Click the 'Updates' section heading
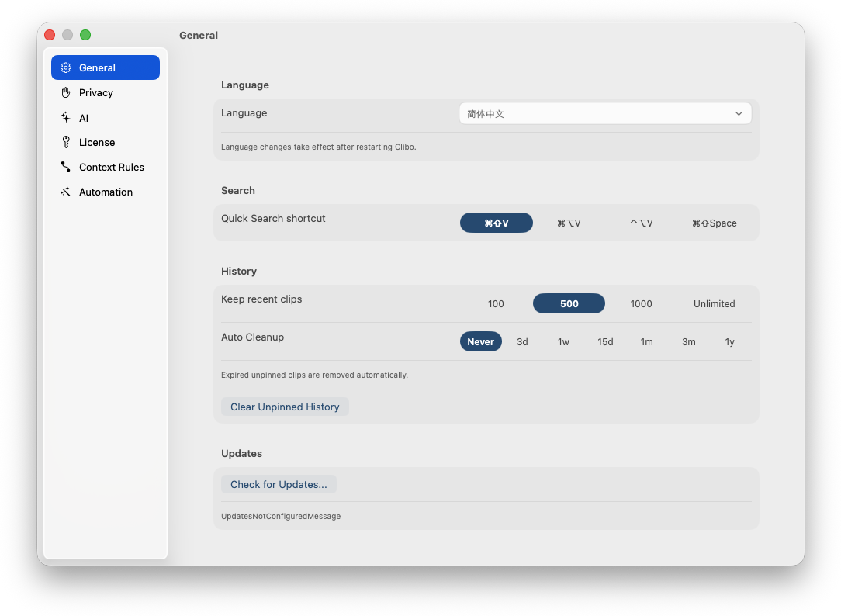The height and width of the screenshot is (616, 841). coord(241,454)
